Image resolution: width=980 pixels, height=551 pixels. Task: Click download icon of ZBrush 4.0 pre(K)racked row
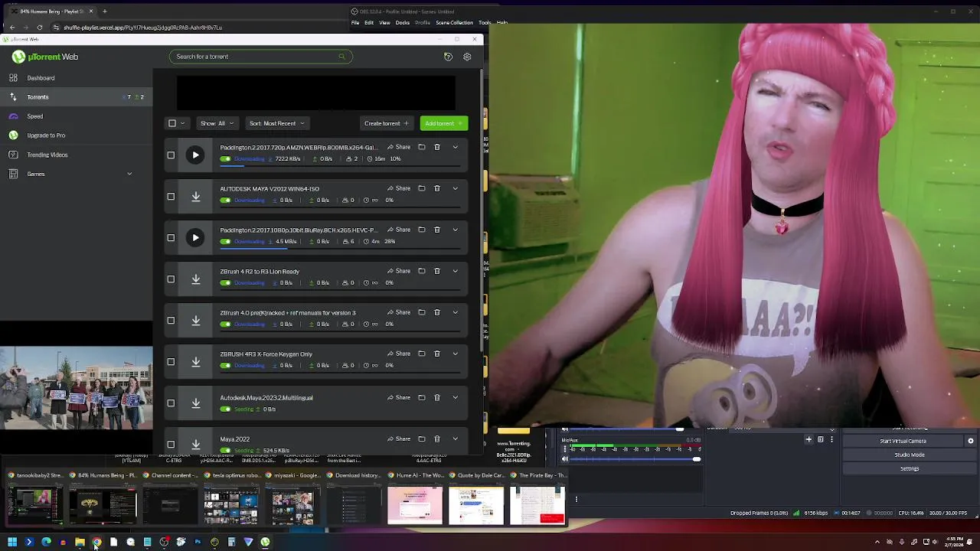(195, 321)
